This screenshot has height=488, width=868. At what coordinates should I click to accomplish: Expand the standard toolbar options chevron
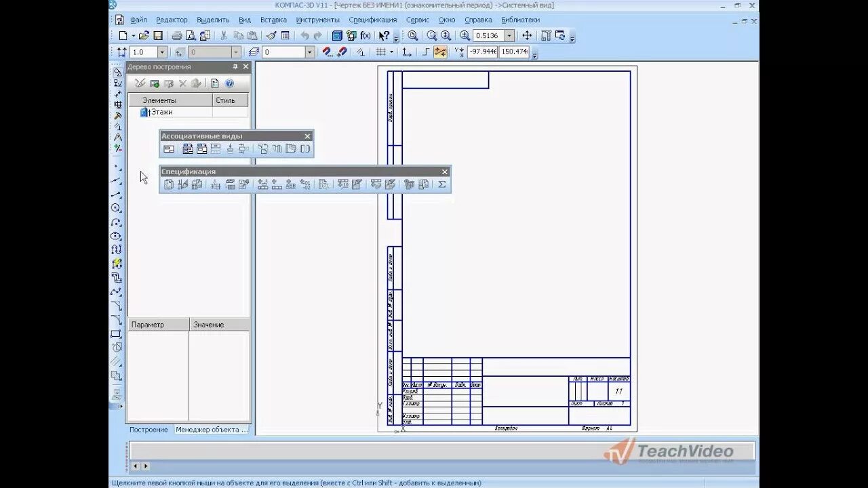click(397, 38)
